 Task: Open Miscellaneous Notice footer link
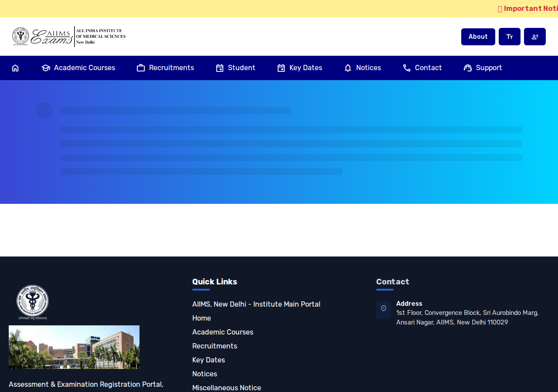[x=227, y=388]
